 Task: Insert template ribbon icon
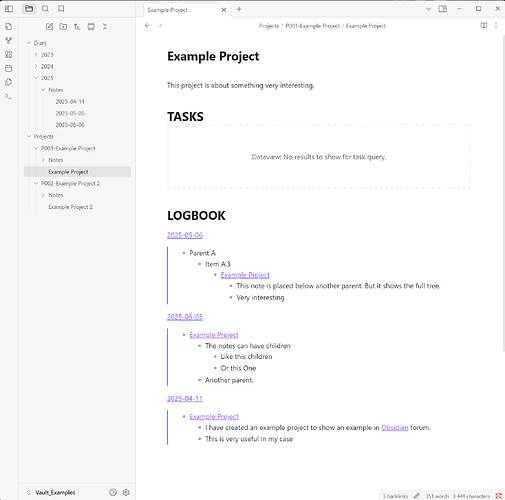(9, 82)
